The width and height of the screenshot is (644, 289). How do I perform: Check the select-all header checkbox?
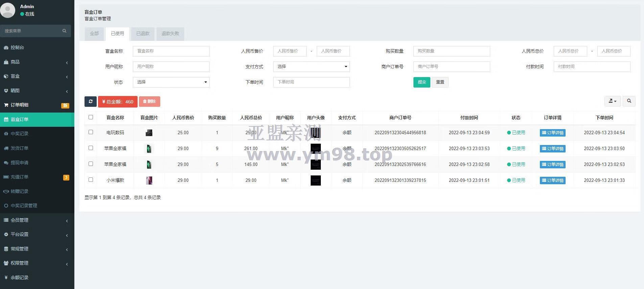pos(91,117)
